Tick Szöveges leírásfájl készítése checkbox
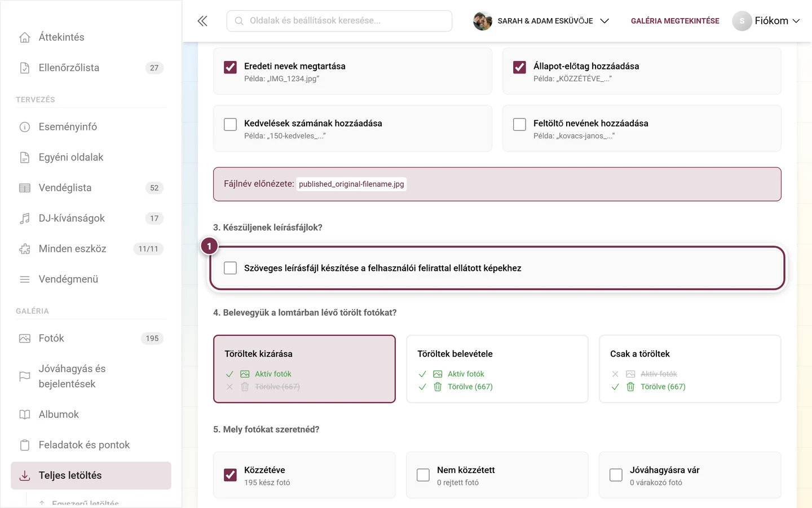This screenshot has width=812, height=508. pos(230,268)
